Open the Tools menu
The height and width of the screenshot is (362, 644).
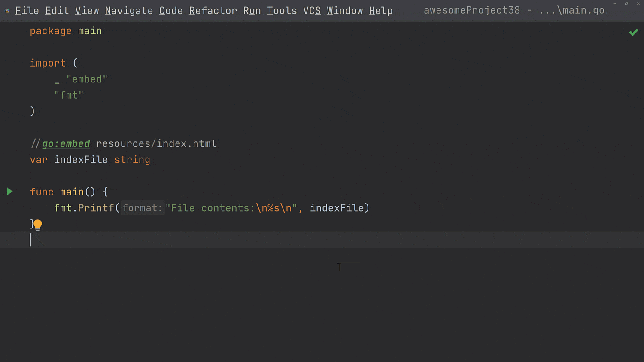[x=282, y=10]
